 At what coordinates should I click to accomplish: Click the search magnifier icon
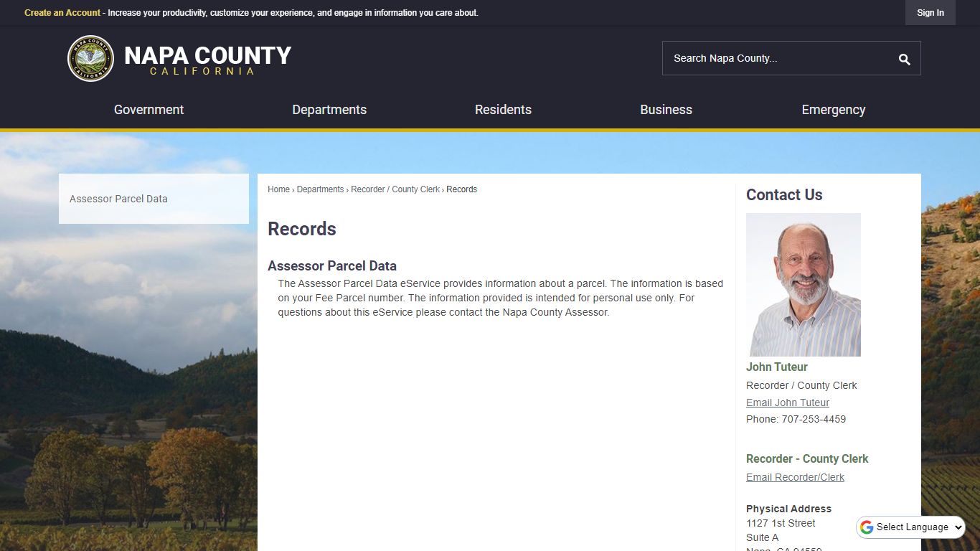point(904,59)
